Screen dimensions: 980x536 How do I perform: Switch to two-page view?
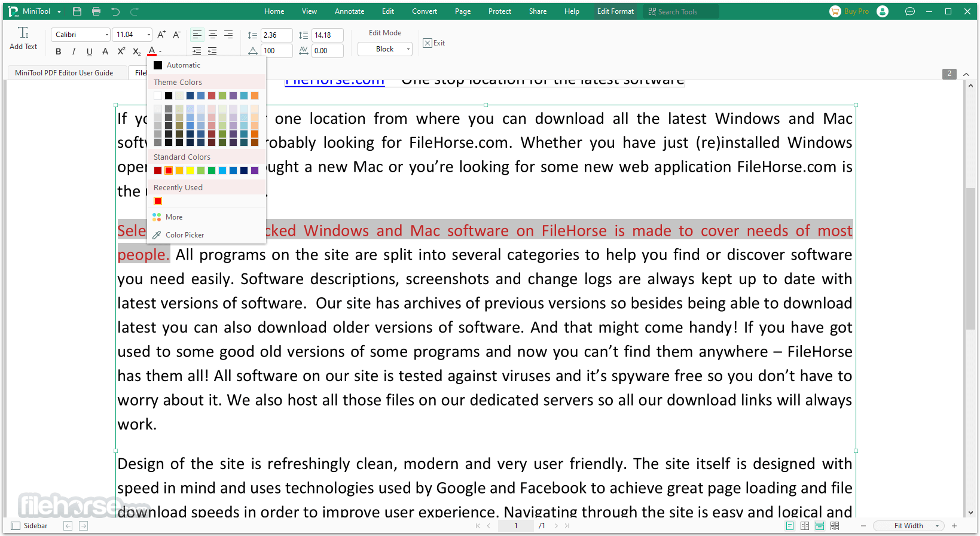[805, 526]
